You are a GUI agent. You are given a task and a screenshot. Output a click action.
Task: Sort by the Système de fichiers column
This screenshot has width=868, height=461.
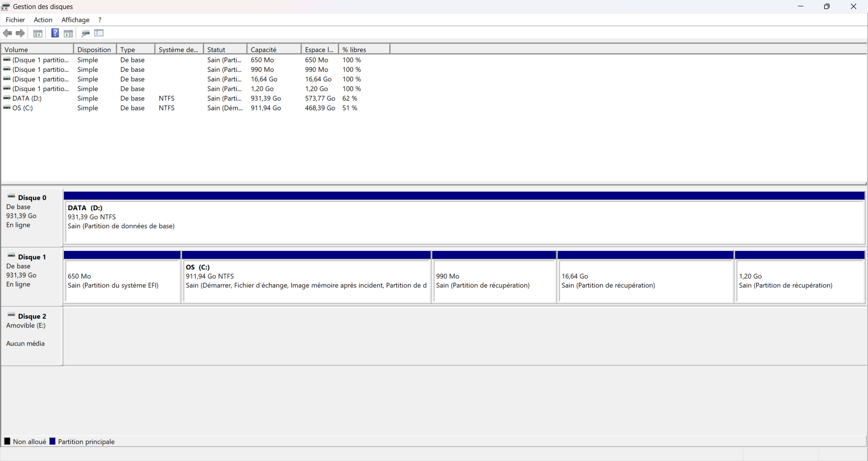pos(179,49)
